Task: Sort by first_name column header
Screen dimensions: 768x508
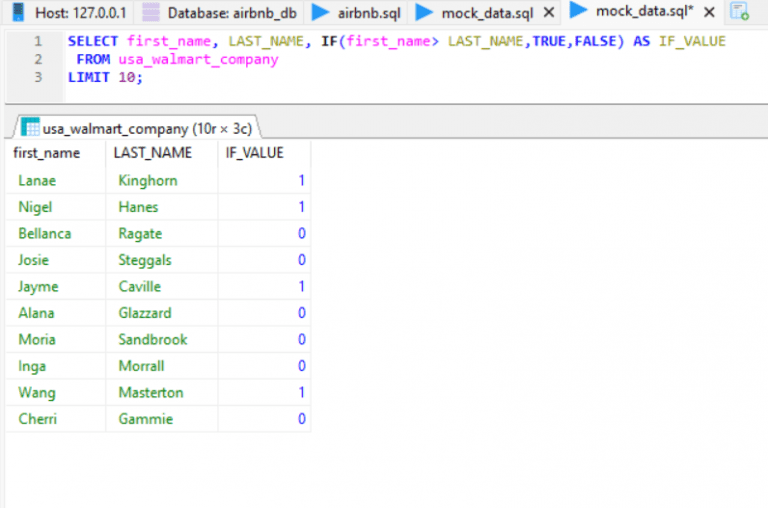Action: pos(55,153)
